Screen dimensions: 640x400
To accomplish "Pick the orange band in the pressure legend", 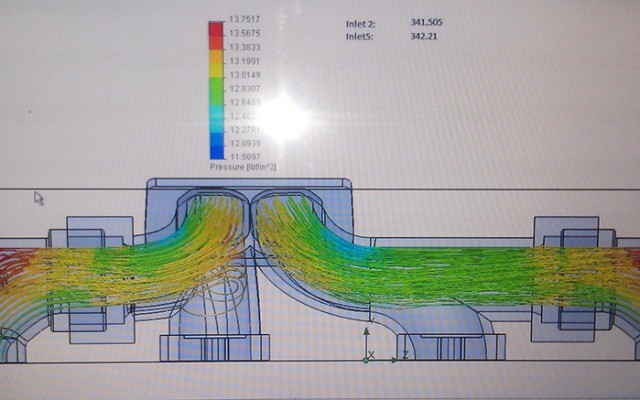I will click(x=216, y=62).
